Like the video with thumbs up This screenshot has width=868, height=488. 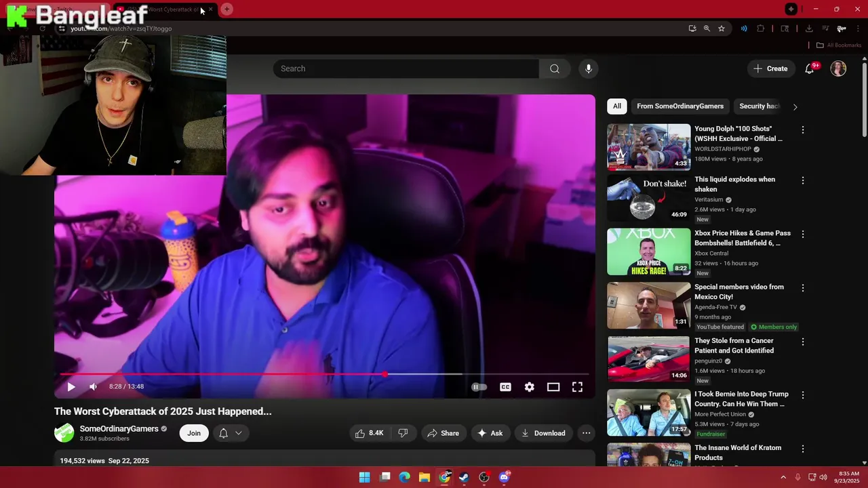(370, 433)
